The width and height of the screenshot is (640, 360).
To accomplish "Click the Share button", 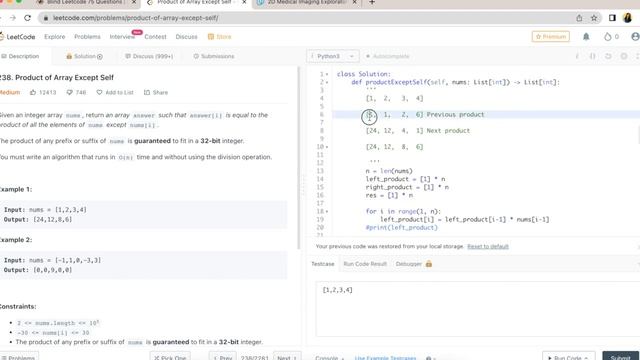I will 156,93.
